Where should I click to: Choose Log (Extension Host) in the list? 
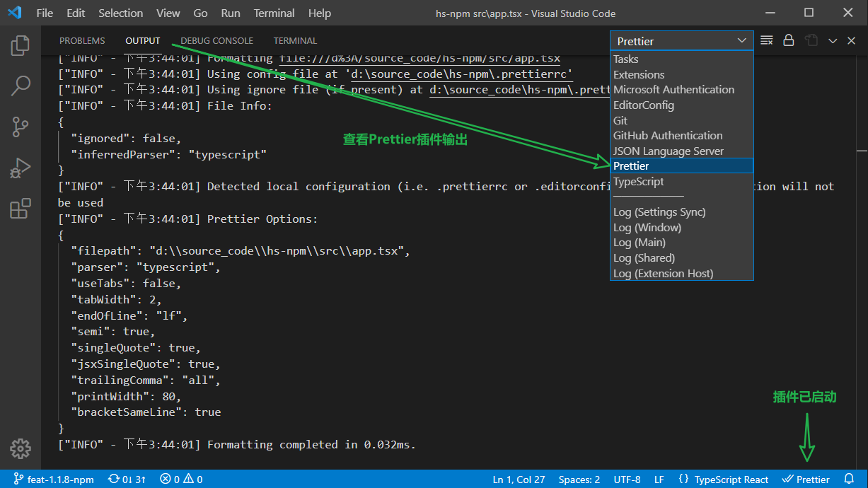(663, 274)
